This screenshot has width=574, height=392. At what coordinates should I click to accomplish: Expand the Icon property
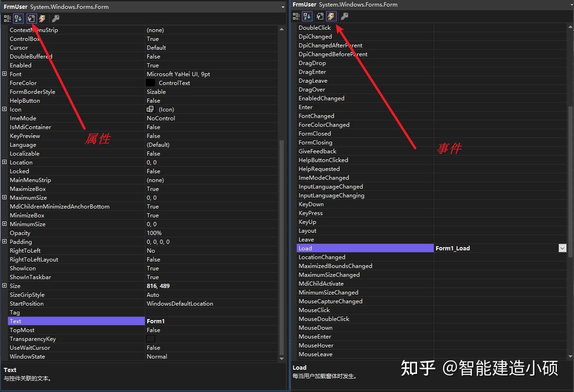pos(4,109)
